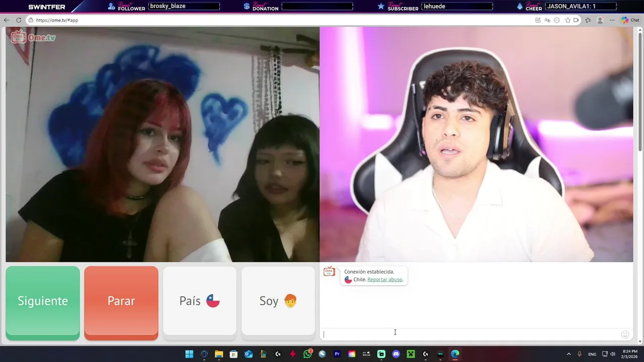Open Outlook from the taskbar

click(249, 354)
